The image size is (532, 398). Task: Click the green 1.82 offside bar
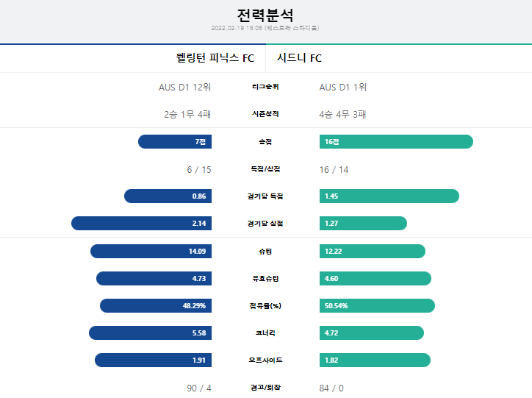[x=375, y=360]
